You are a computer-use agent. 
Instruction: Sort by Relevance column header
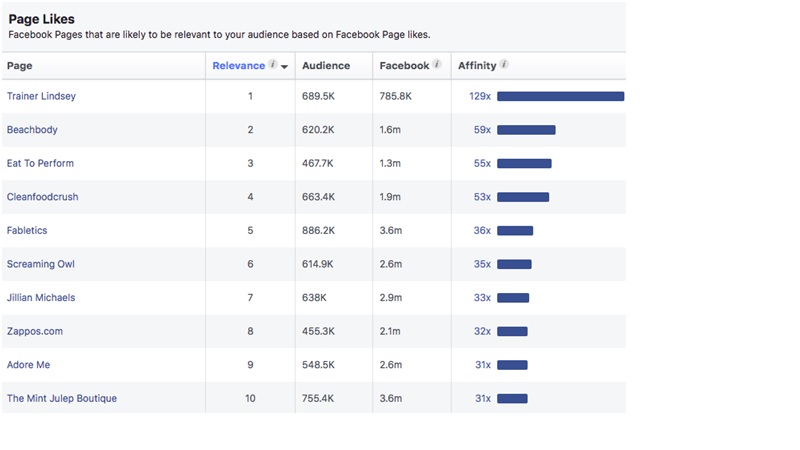tap(238, 66)
